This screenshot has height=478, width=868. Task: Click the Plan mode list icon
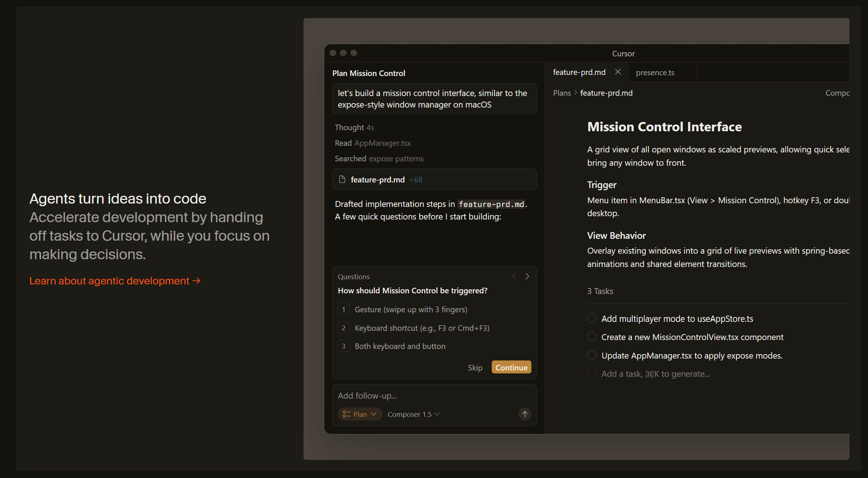(x=347, y=414)
